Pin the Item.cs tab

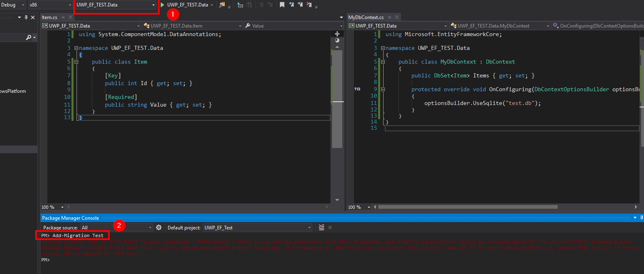64,17
